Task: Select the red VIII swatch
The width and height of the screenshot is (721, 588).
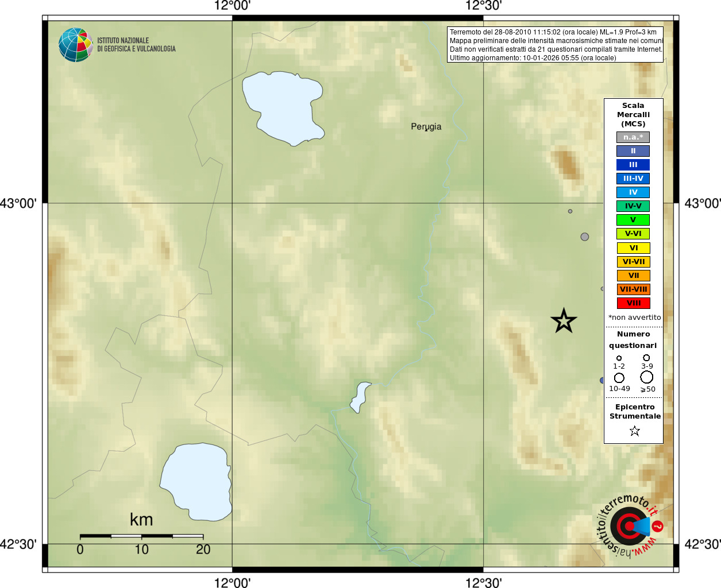Action: click(x=634, y=303)
